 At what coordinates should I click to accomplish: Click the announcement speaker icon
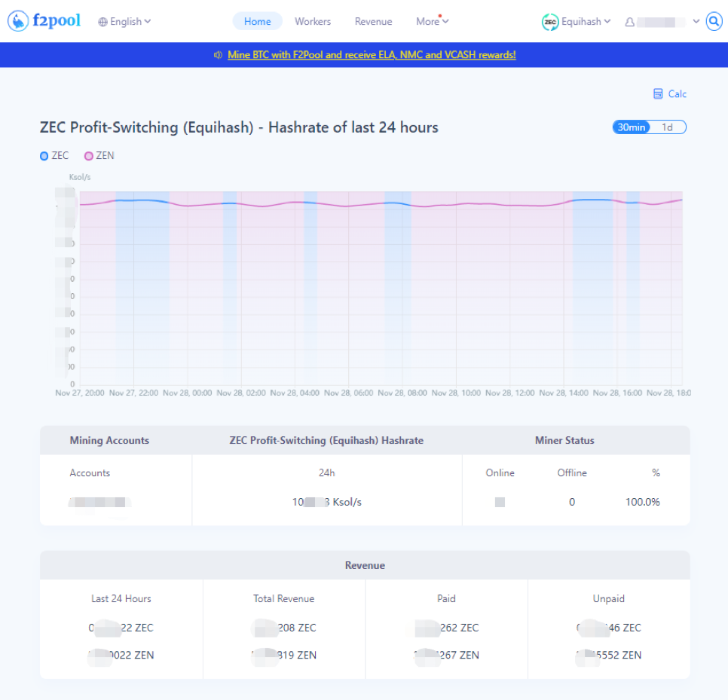[218, 55]
